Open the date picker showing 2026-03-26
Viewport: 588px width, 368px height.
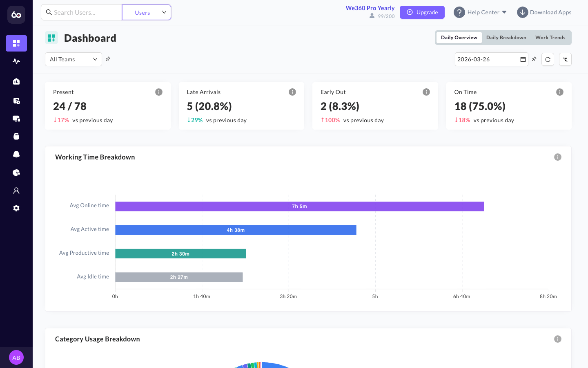(x=492, y=59)
